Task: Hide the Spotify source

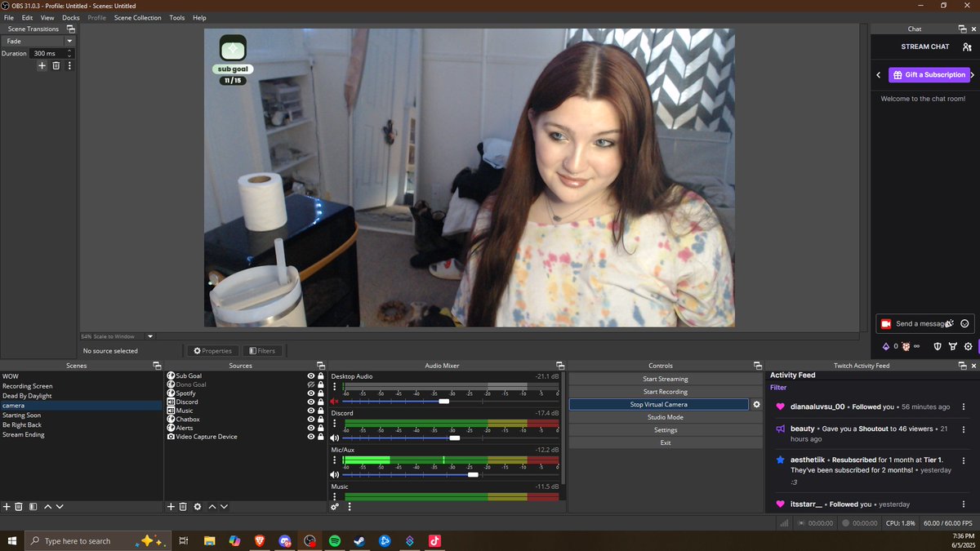Action: (x=310, y=393)
